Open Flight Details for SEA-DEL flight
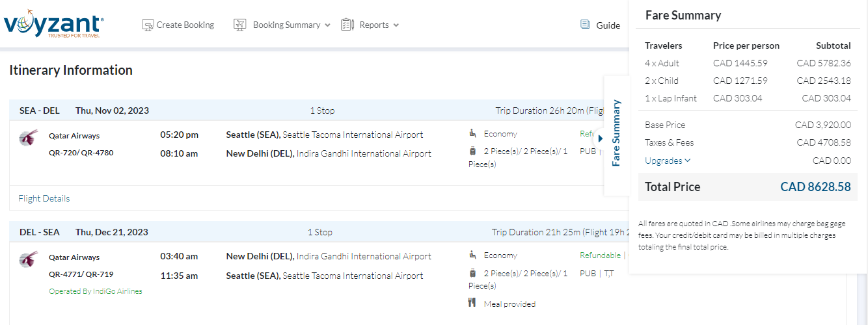This screenshot has height=325, width=868. point(44,198)
